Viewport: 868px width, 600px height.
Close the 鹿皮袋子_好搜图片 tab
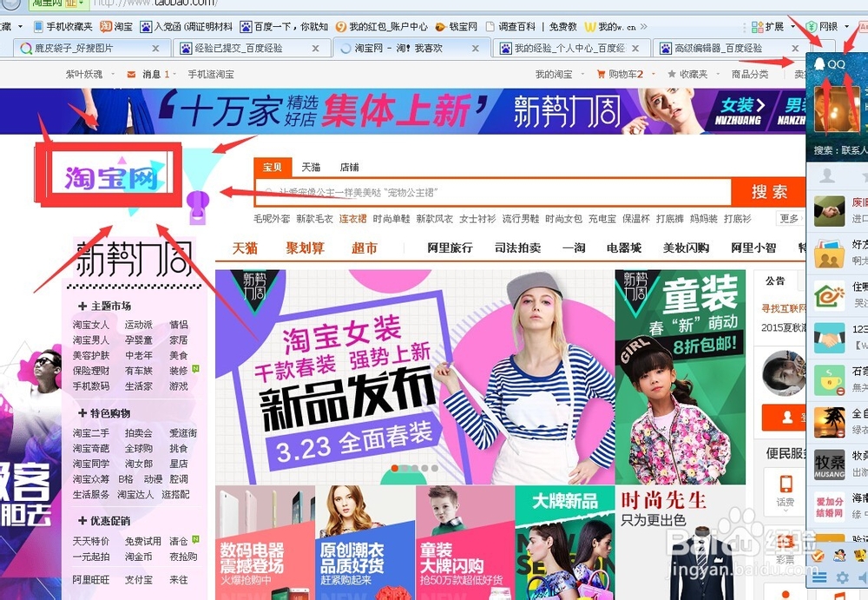coord(155,49)
